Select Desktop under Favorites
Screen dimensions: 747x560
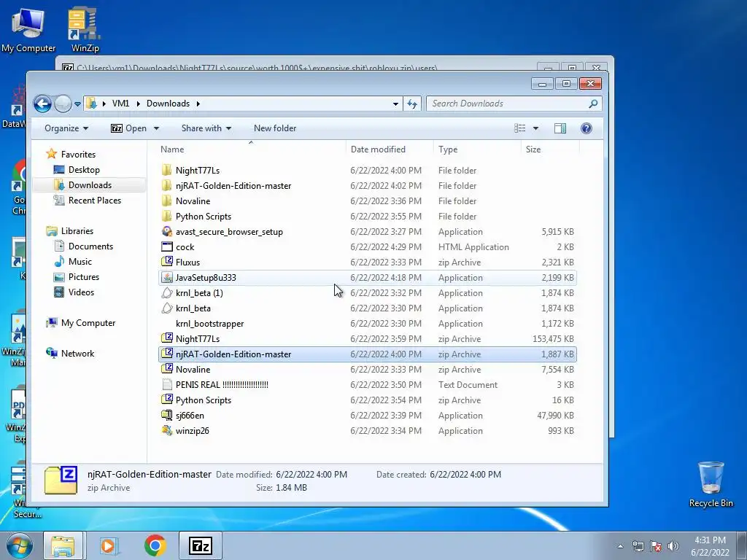[77, 169]
